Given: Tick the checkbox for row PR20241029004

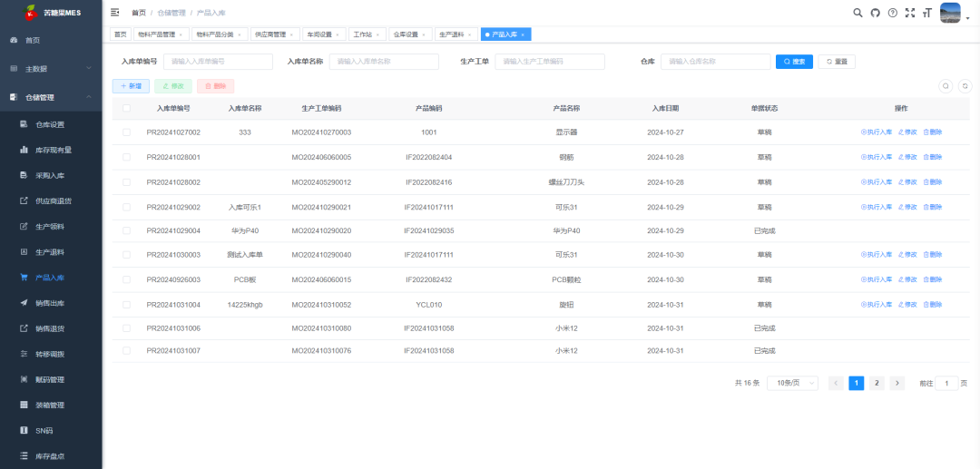Looking at the screenshot, I should point(126,230).
